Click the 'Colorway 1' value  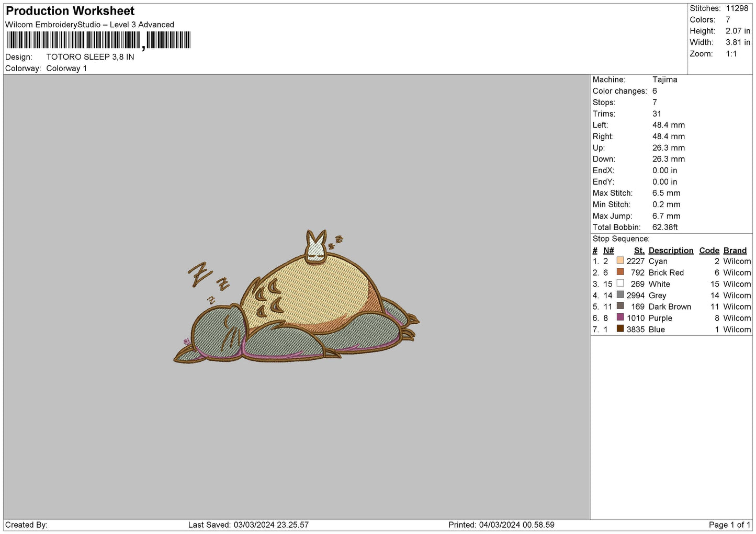pos(66,69)
